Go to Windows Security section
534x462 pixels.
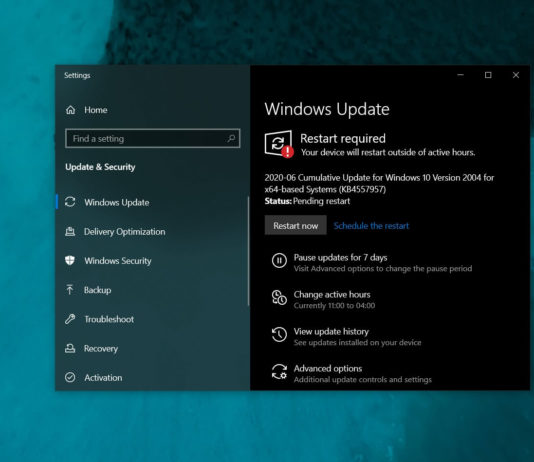118,261
